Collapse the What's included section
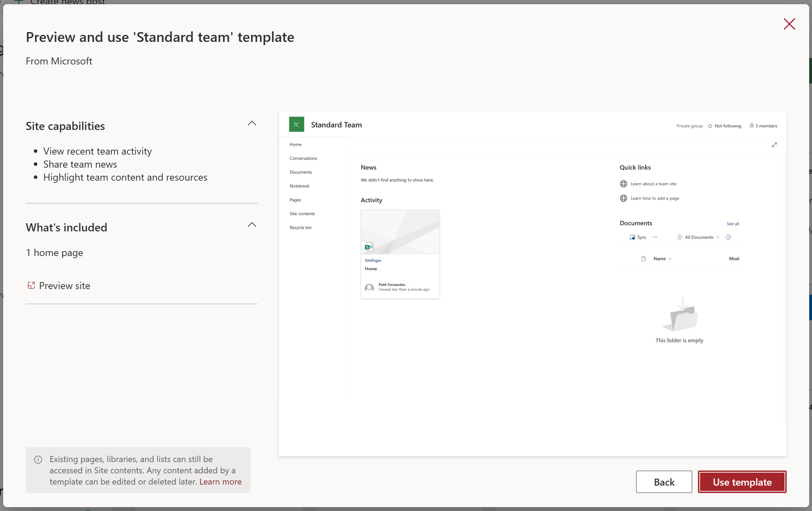The height and width of the screenshot is (511, 812). [252, 225]
